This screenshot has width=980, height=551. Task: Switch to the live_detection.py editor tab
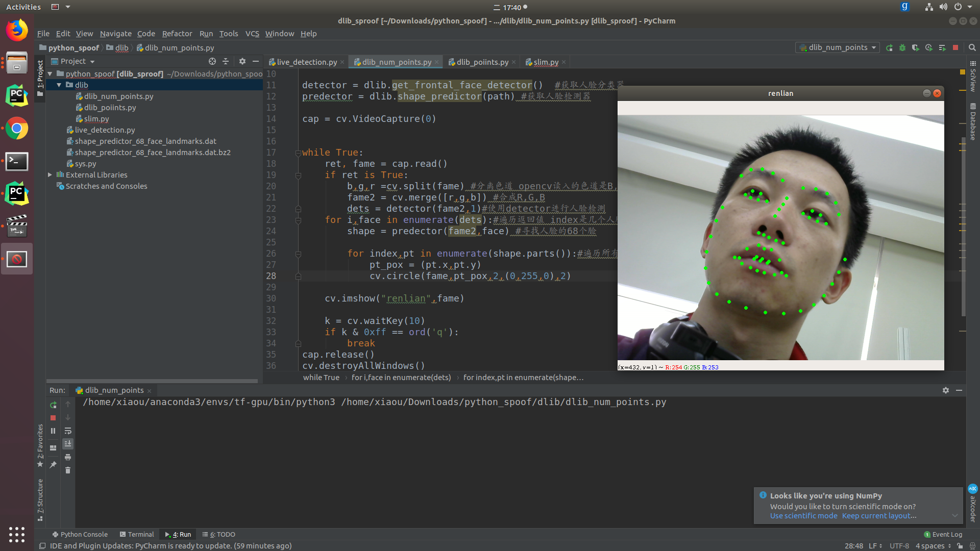(306, 62)
